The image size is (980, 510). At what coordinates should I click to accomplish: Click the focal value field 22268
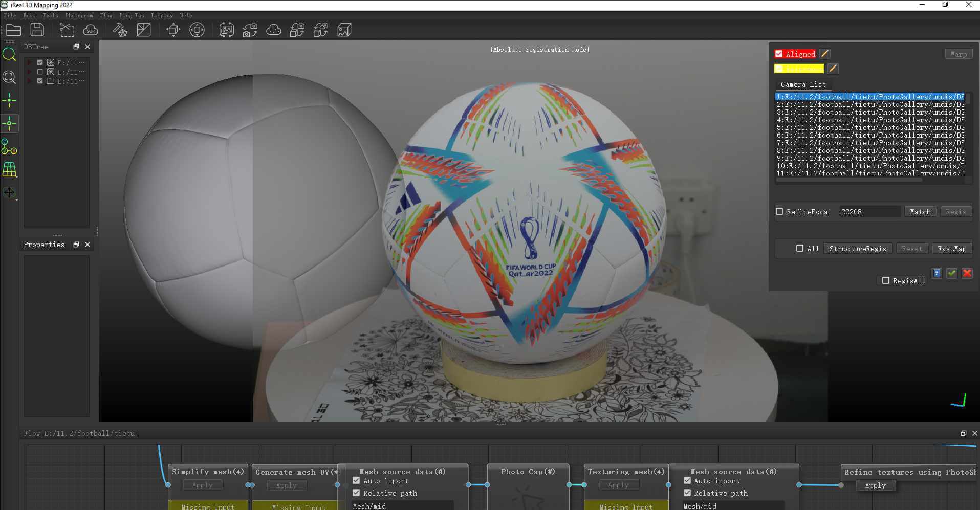click(870, 212)
